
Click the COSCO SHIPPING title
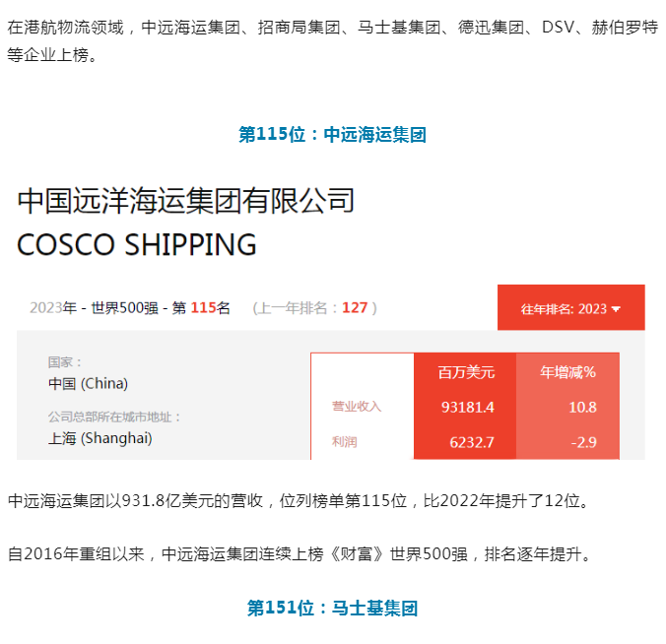(x=137, y=245)
